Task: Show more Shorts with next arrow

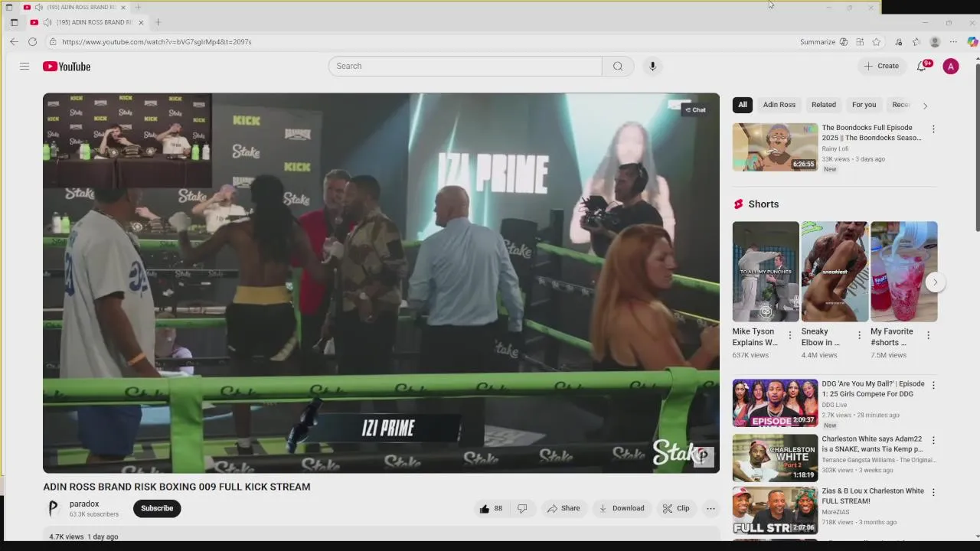Action: point(935,282)
